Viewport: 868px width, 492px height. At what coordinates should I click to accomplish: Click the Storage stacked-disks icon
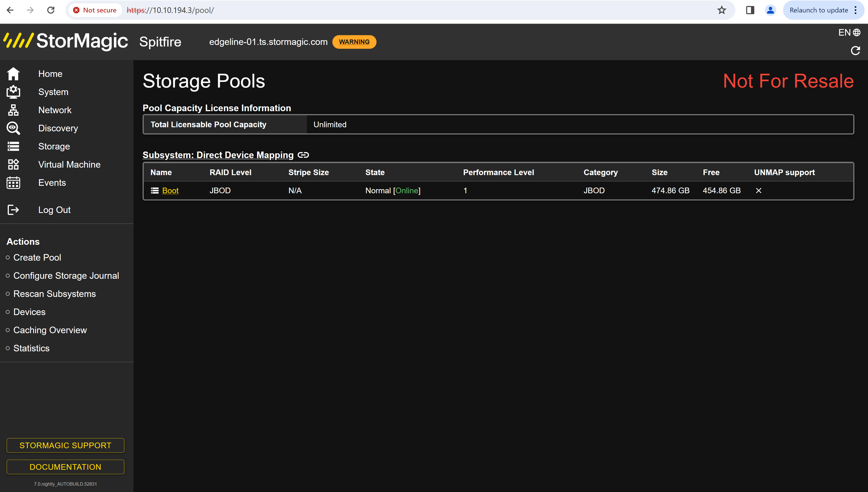[14, 146]
